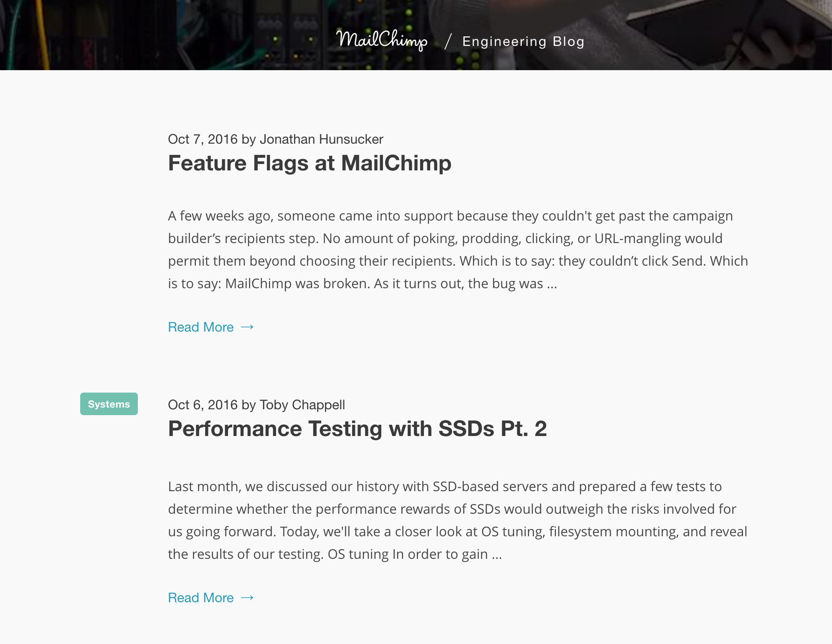Click Read More under Feature Flags post
832x644 pixels.
201,327
